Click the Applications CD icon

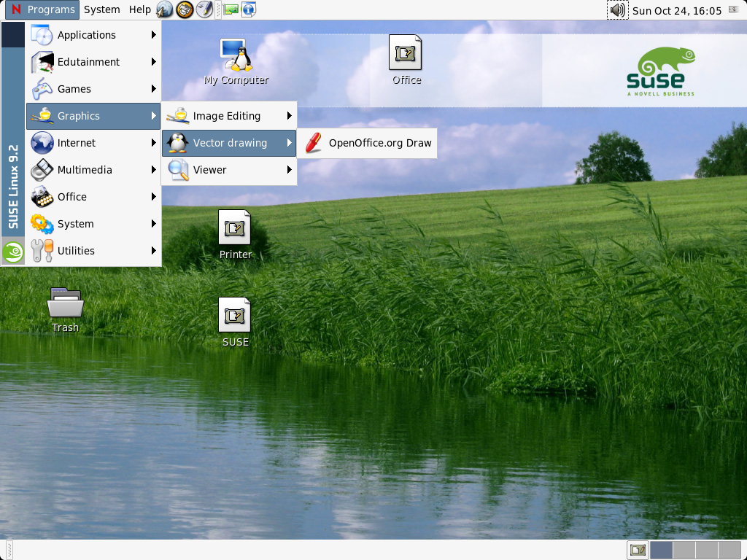(x=42, y=35)
